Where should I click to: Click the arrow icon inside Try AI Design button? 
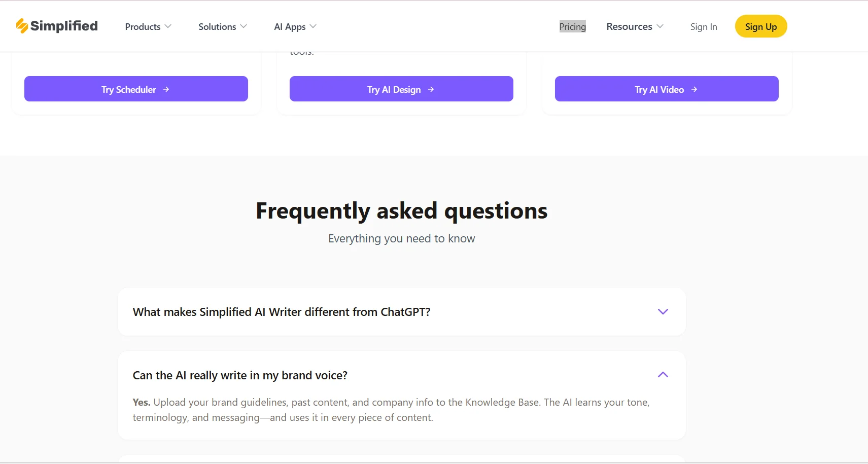(x=431, y=89)
